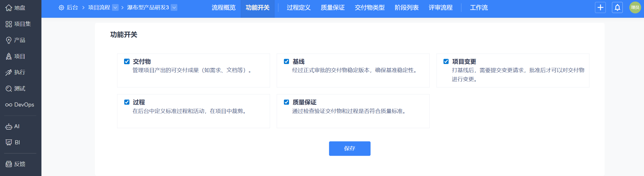The height and width of the screenshot is (176, 644).
Task: Switch to the 阶段列表 tab
Action: 407,8
